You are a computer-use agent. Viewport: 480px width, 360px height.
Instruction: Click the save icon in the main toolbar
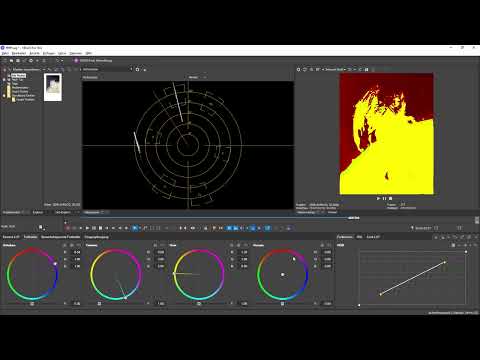[x=18, y=61]
